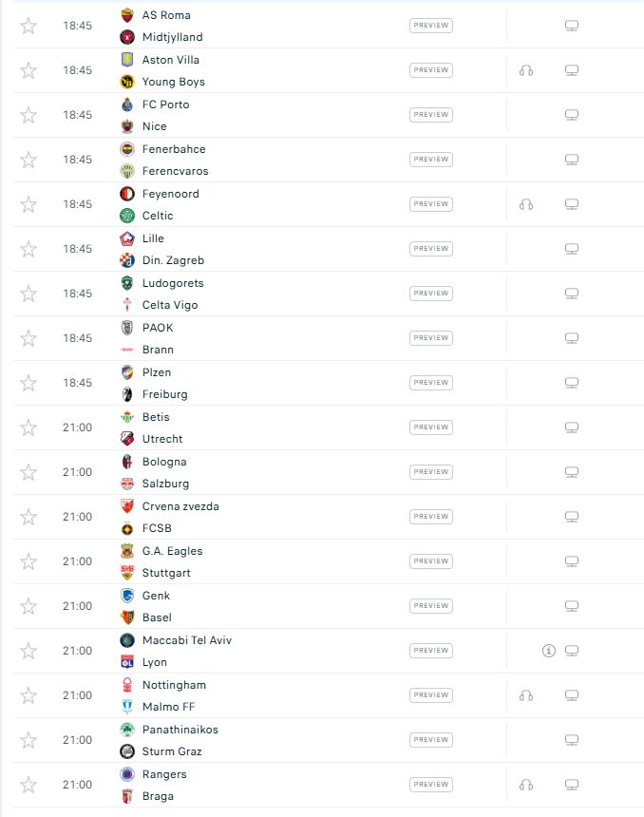This screenshot has width=644, height=817.
Task: Click Preview button for Bologna vs Salzburg
Action: tap(431, 472)
